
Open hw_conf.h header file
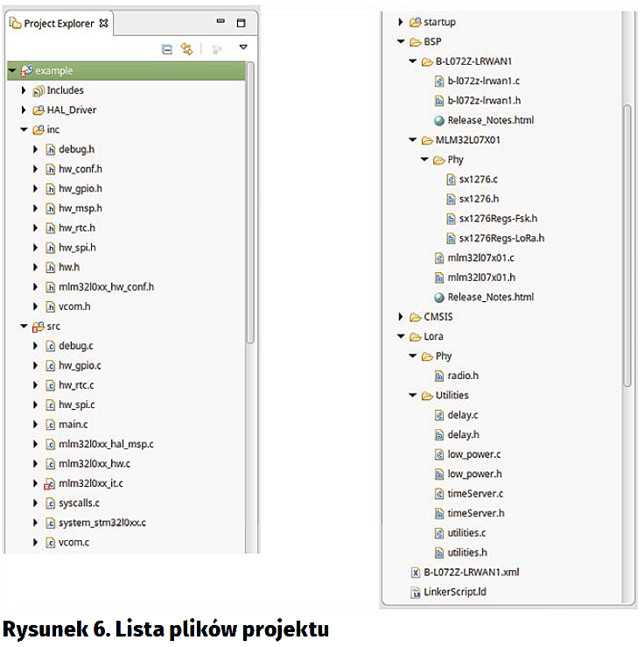(80, 169)
